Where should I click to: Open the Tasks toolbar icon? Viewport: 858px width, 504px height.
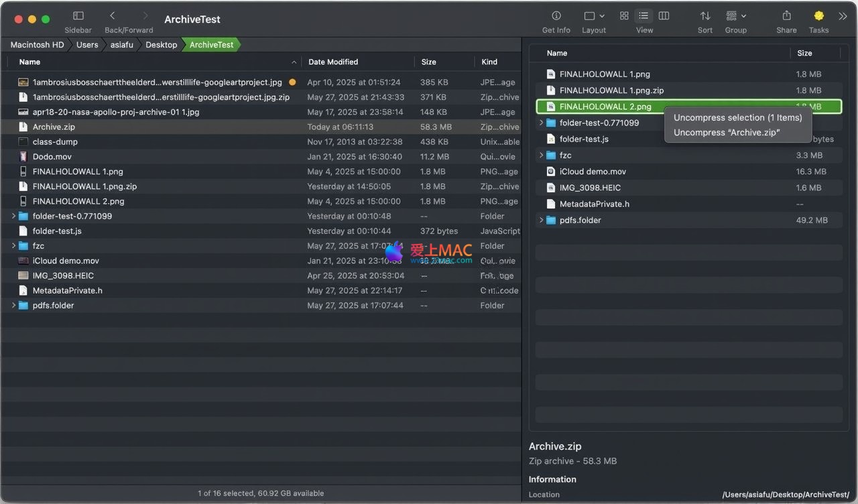click(x=818, y=16)
